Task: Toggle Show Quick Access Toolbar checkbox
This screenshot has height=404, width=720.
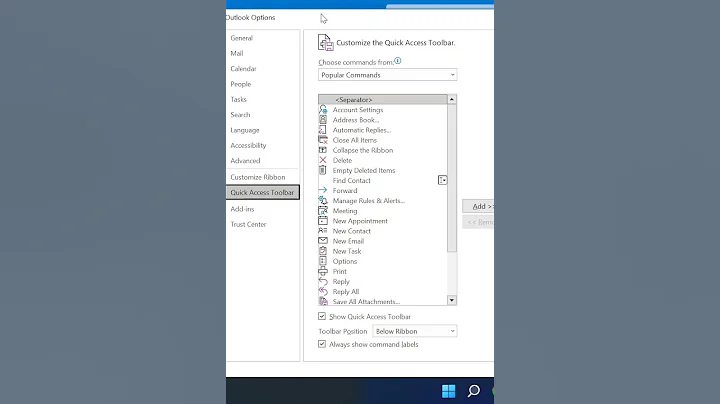Action: 322,316
